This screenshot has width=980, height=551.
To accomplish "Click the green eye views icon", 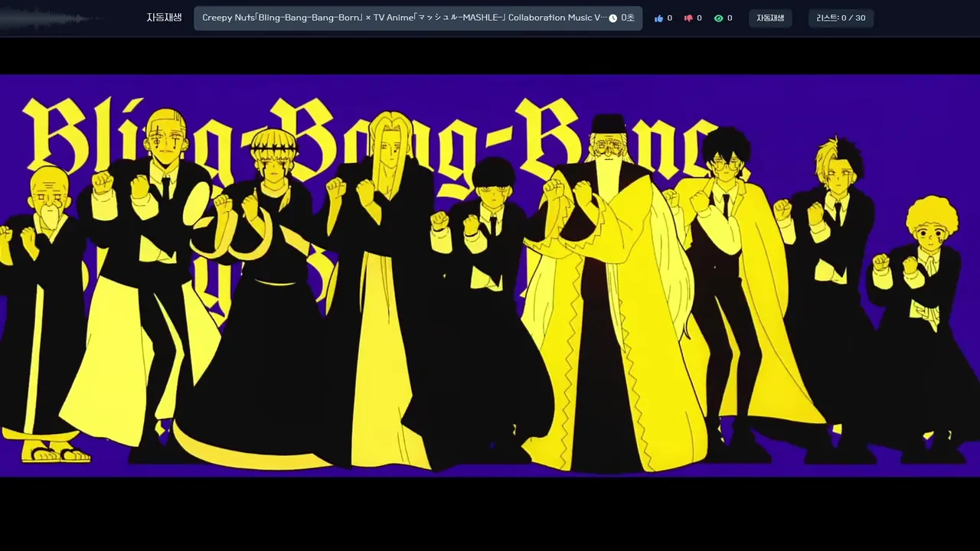I will [x=718, y=18].
